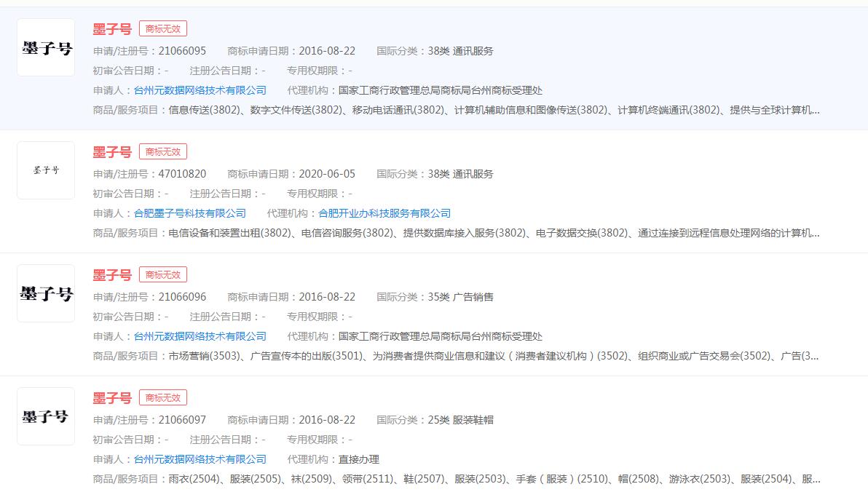Open applicant 台州元数据网络技术有限公司 in entry 21066096
This screenshot has height=492, width=868.
[200, 336]
